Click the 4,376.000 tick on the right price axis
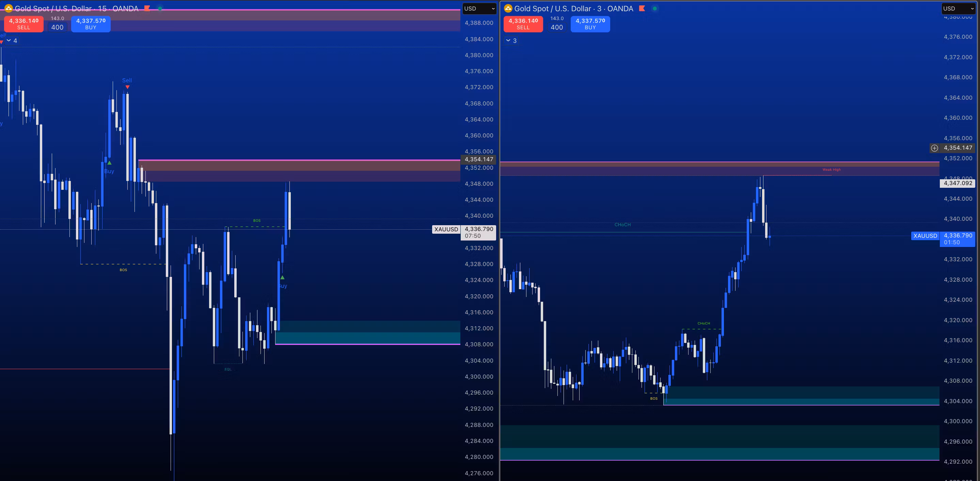Screen dimensions: 980x481 [x=958, y=37]
